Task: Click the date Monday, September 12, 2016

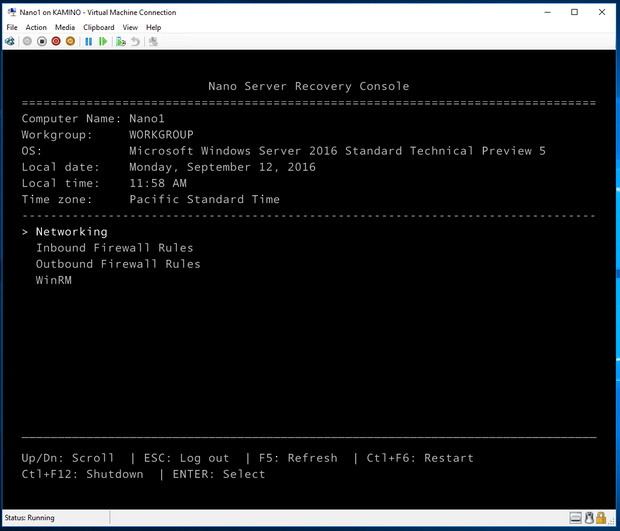Action: (223, 167)
